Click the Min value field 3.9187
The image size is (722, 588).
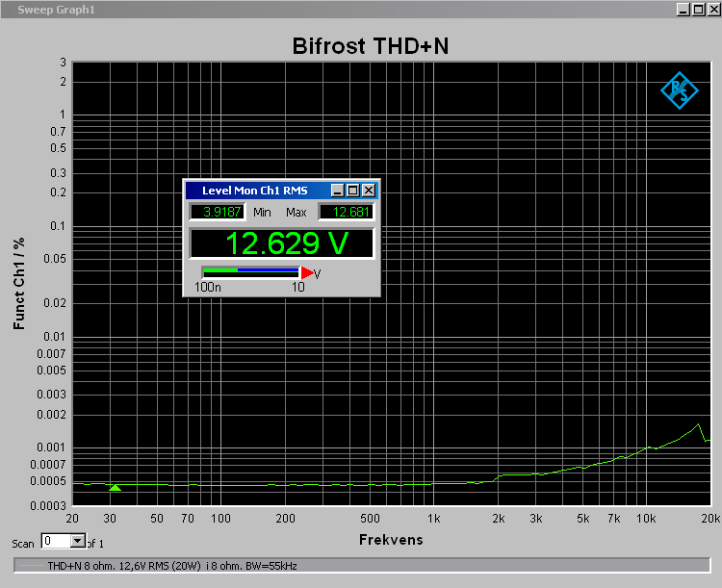(x=218, y=212)
